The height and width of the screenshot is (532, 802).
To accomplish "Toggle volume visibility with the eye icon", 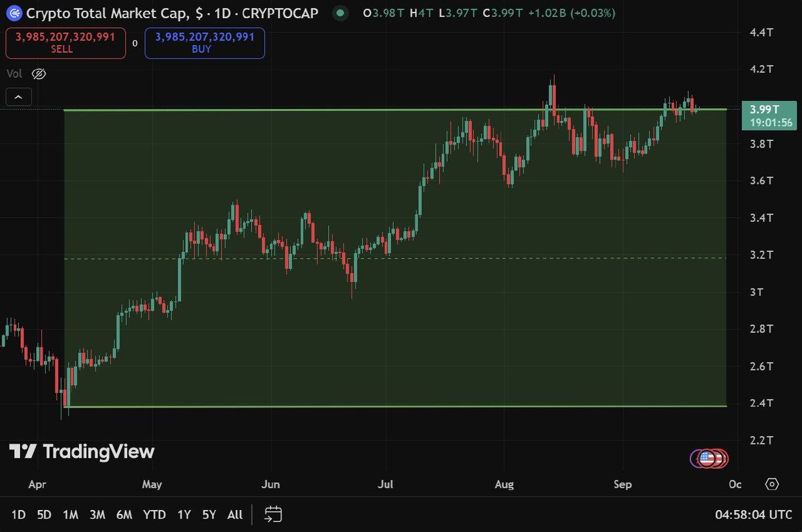I will pos(38,74).
